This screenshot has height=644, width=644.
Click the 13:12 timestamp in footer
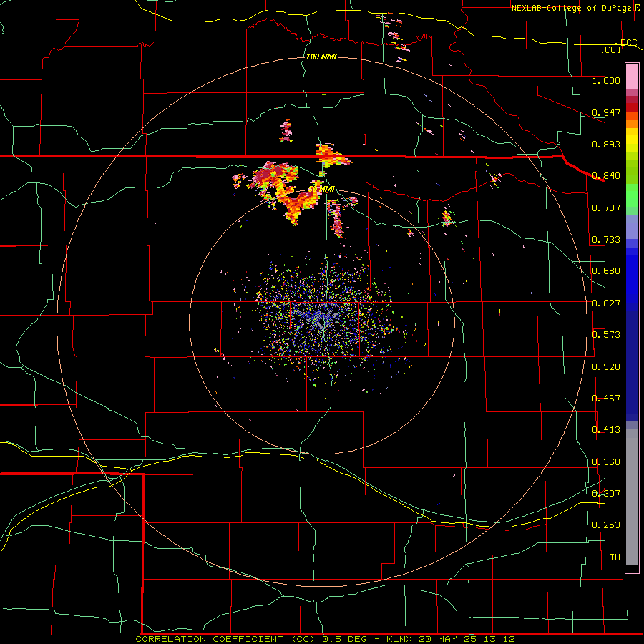coord(499,639)
